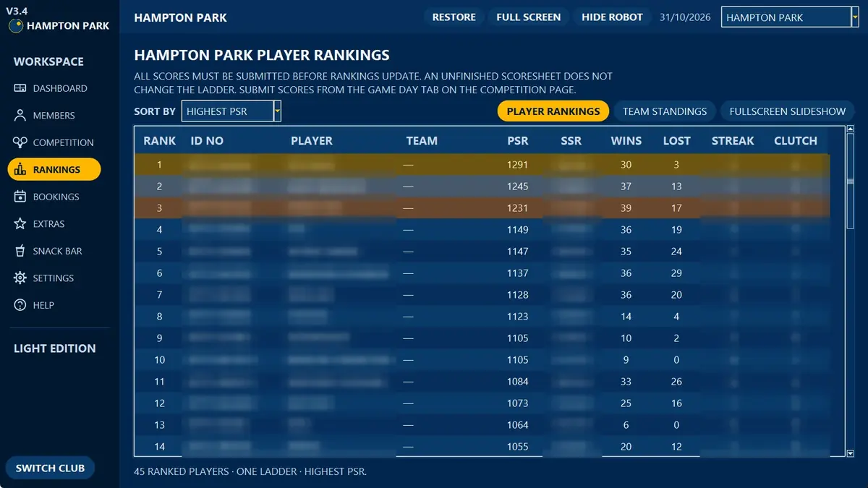Open the Fullscreen Slideshow tab
The width and height of the screenshot is (868, 488).
pyautogui.click(x=788, y=111)
